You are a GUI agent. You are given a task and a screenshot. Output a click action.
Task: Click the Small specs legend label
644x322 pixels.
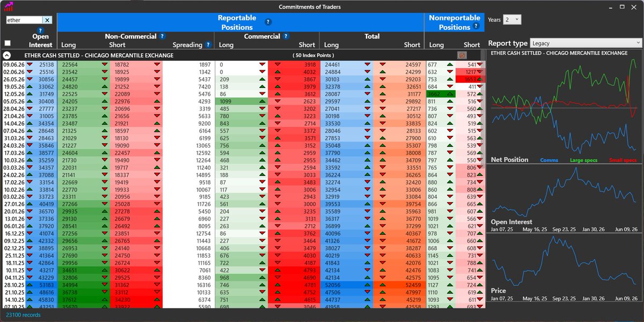623,160
